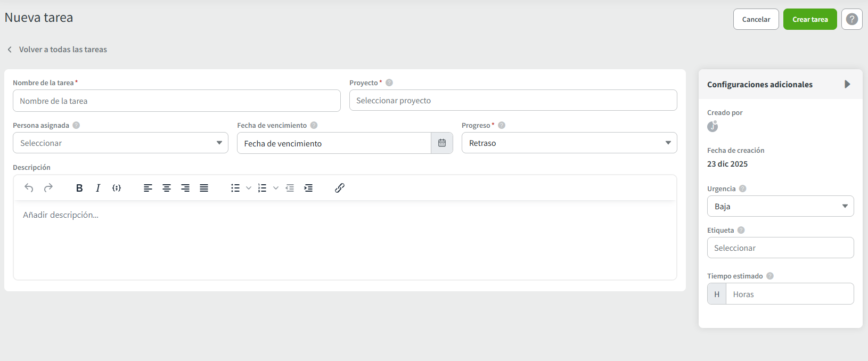Open calendar picker for due date

pyautogui.click(x=441, y=143)
